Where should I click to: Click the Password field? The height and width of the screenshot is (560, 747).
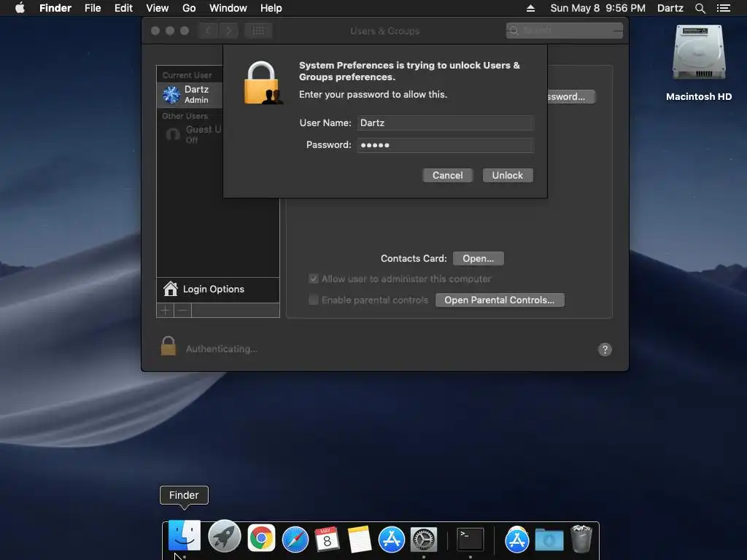446,145
